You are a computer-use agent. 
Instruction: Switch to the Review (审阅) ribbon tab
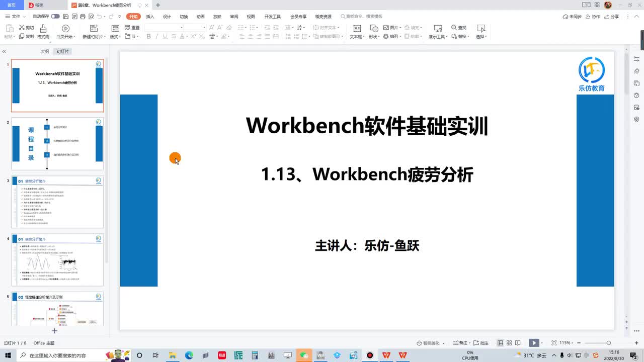pos(234,17)
